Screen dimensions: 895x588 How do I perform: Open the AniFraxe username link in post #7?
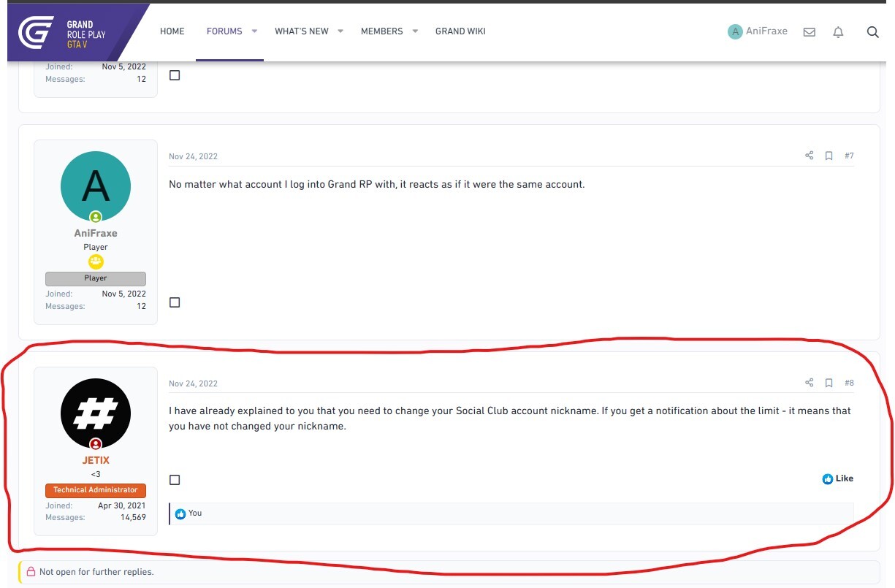tap(96, 234)
